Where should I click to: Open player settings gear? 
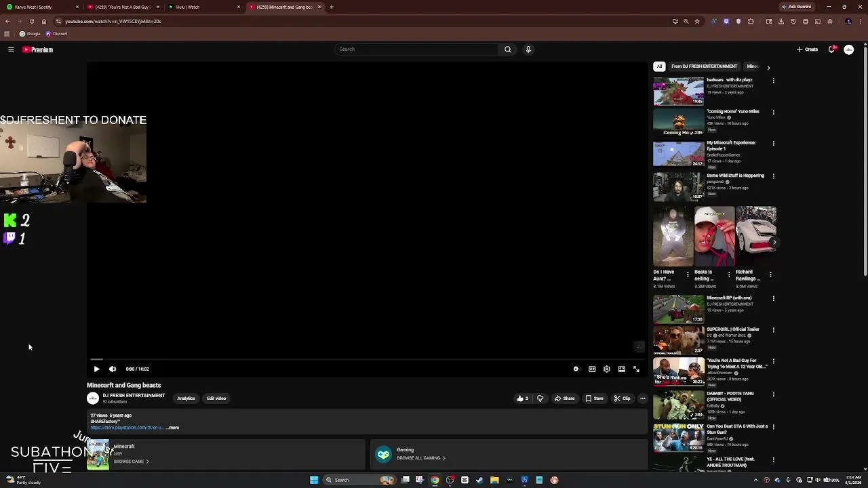pyautogui.click(x=607, y=369)
